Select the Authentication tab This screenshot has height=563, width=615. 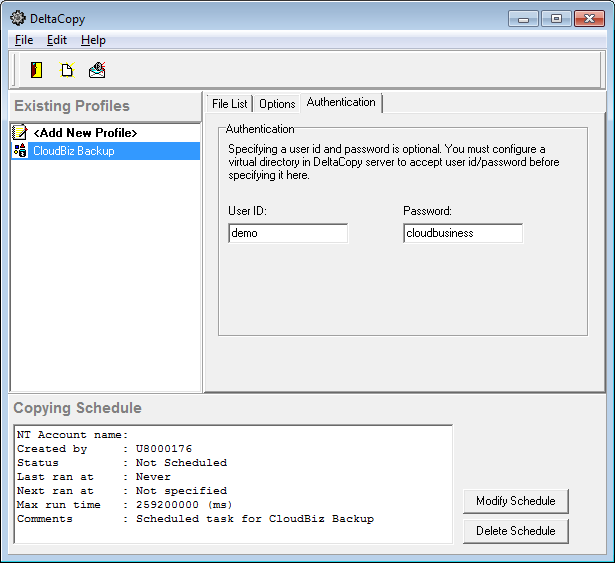click(341, 103)
